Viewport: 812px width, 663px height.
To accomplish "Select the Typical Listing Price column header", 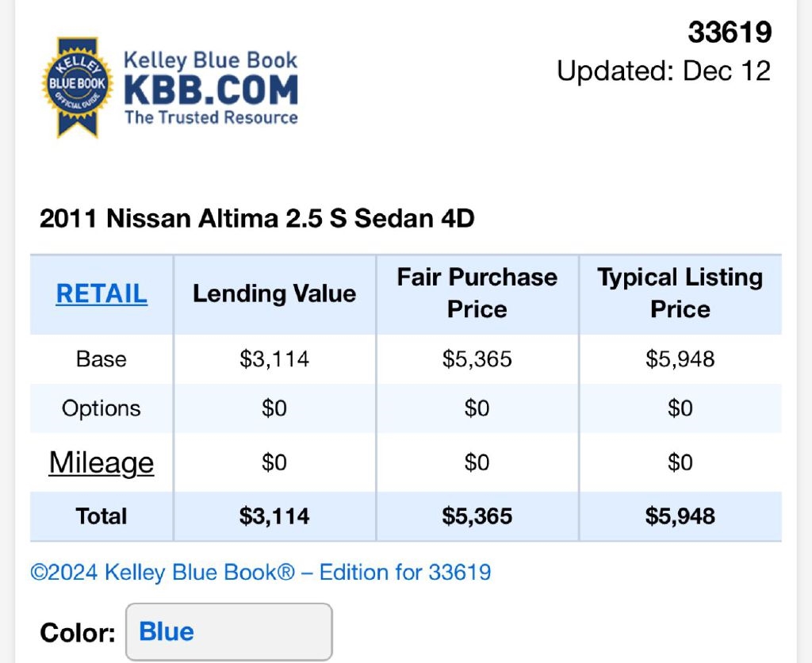I will point(680,293).
